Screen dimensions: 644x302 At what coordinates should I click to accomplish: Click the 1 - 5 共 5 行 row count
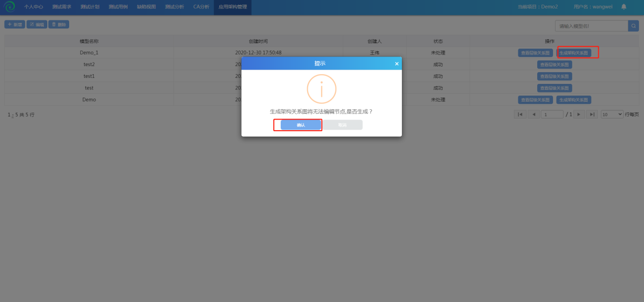21,115
